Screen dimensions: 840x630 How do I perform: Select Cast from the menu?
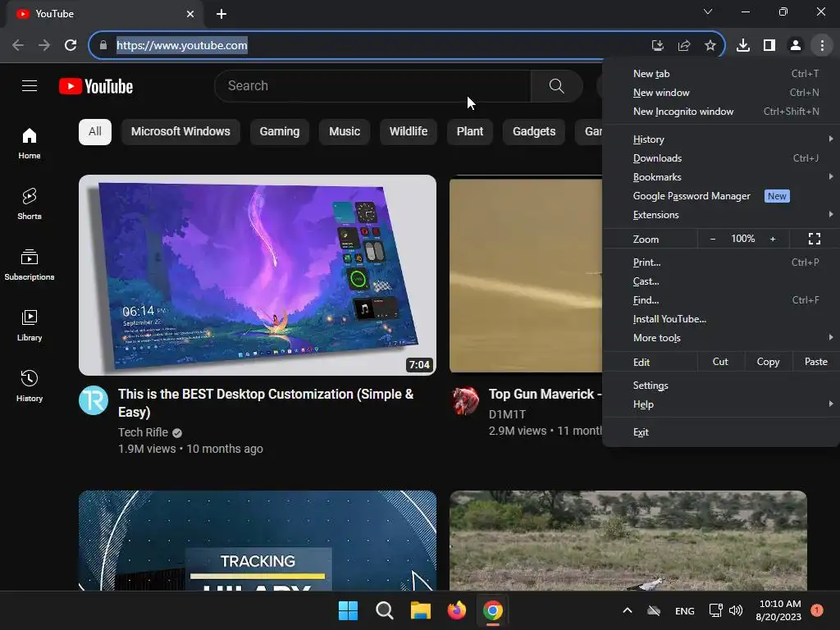tap(721, 281)
